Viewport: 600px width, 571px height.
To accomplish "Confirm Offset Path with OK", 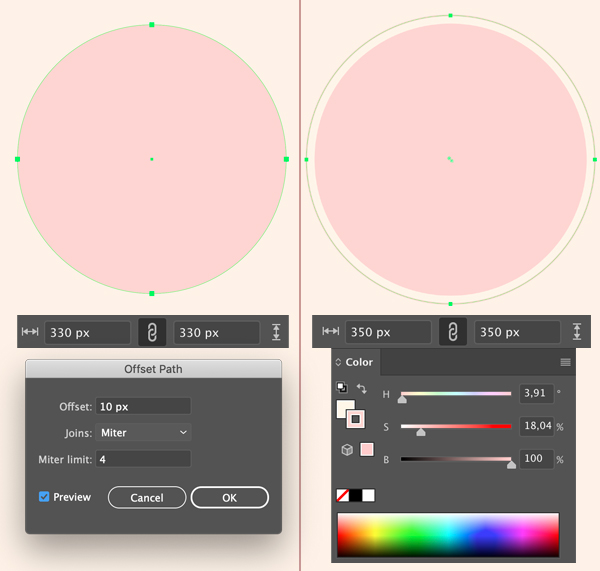I will point(229,498).
